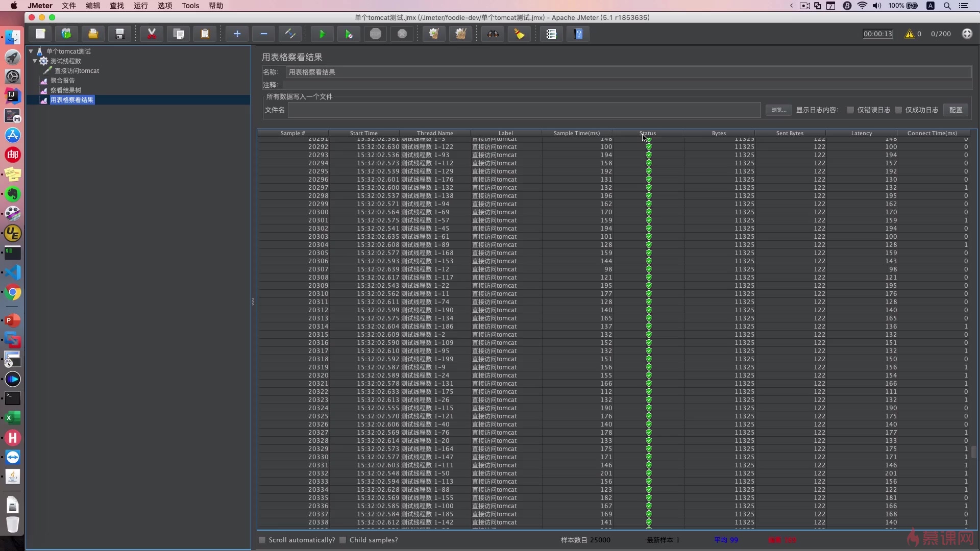Click the 浏览 browse button
This screenshot has width=980, height=551.
point(778,110)
